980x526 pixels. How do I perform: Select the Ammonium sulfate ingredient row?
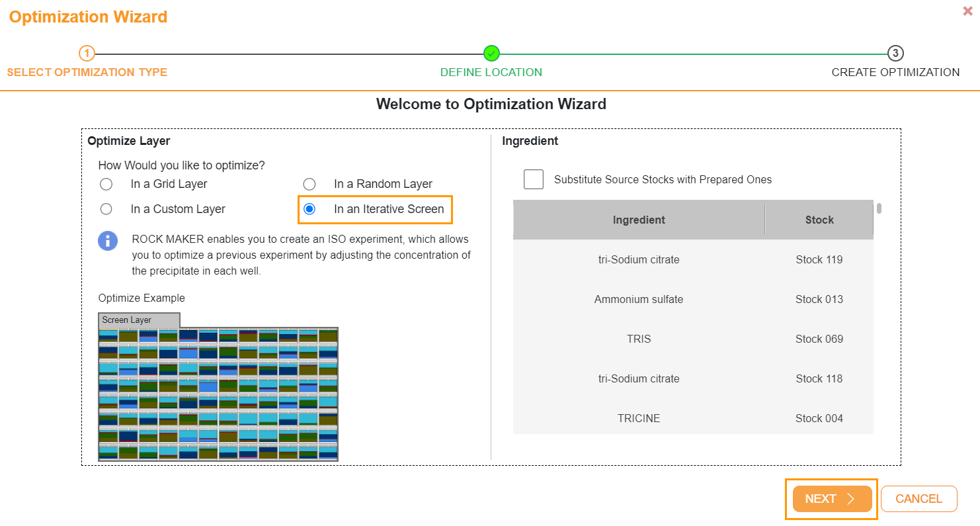point(638,299)
